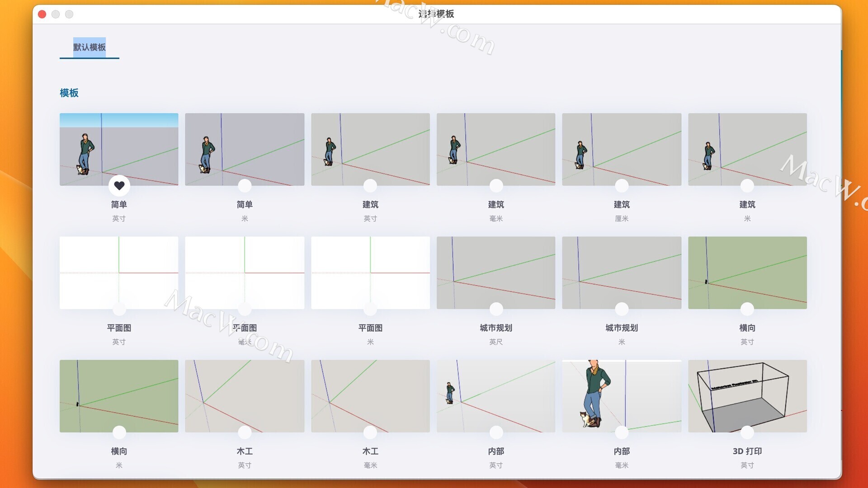The width and height of the screenshot is (868, 488).
Task: Favorite the 建筑 英寸 template
Action: point(370,185)
